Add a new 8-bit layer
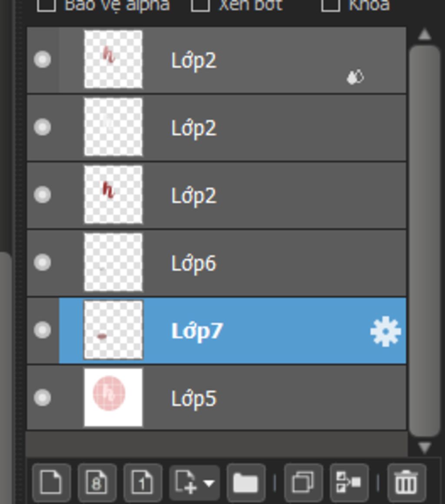 tap(97, 482)
